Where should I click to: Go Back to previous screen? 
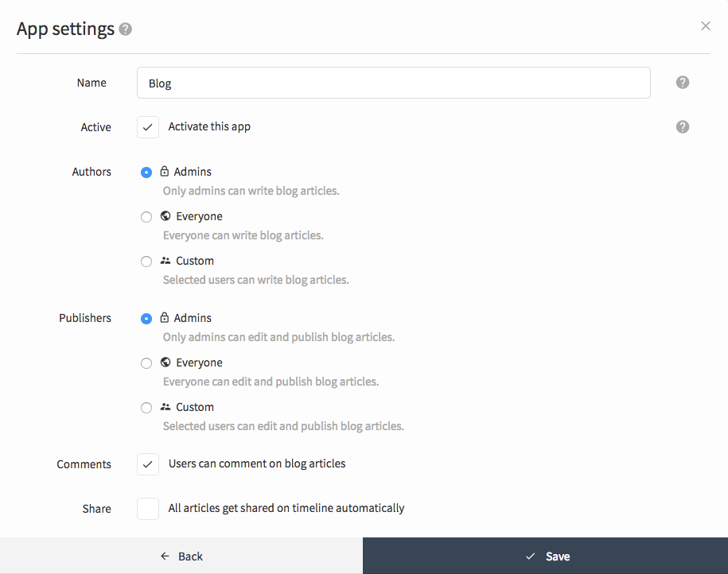pyautogui.click(x=181, y=556)
